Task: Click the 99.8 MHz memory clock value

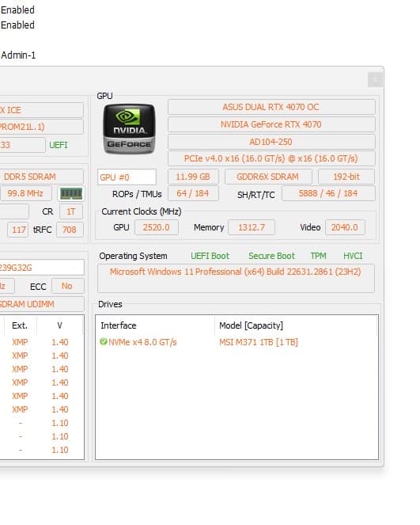Action: click(26, 193)
